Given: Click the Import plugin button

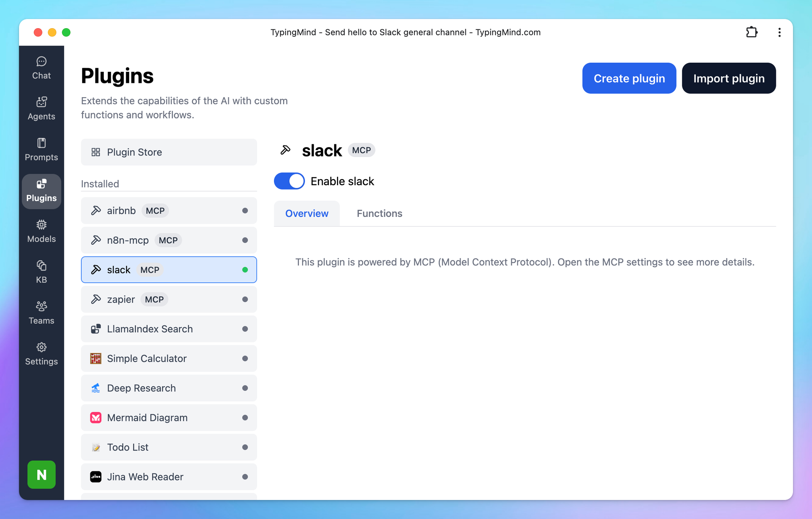Looking at the screenshot, I should coord(728,78).
